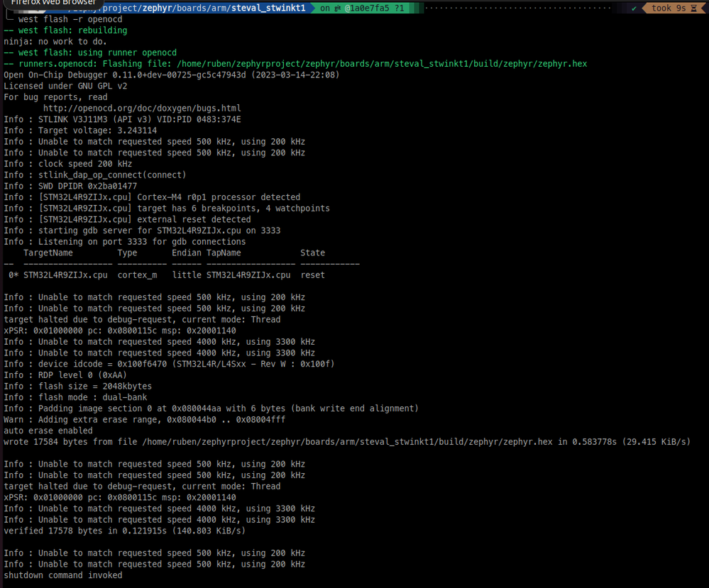Click the 'Endian' column header
This screenshot has height=588, width=709.
click(x=186, y=253)
